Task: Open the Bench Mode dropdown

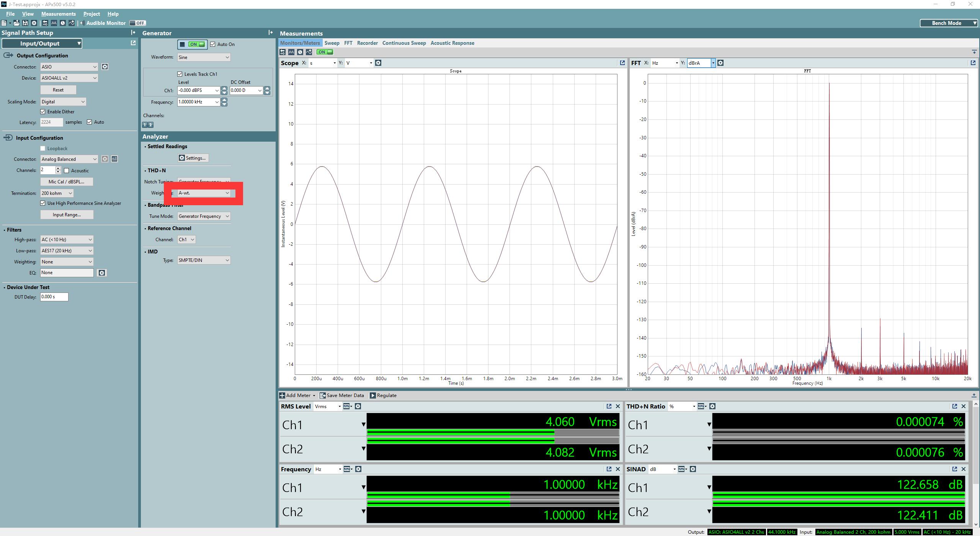Action: pyautogui.click(x=949, y=23)
